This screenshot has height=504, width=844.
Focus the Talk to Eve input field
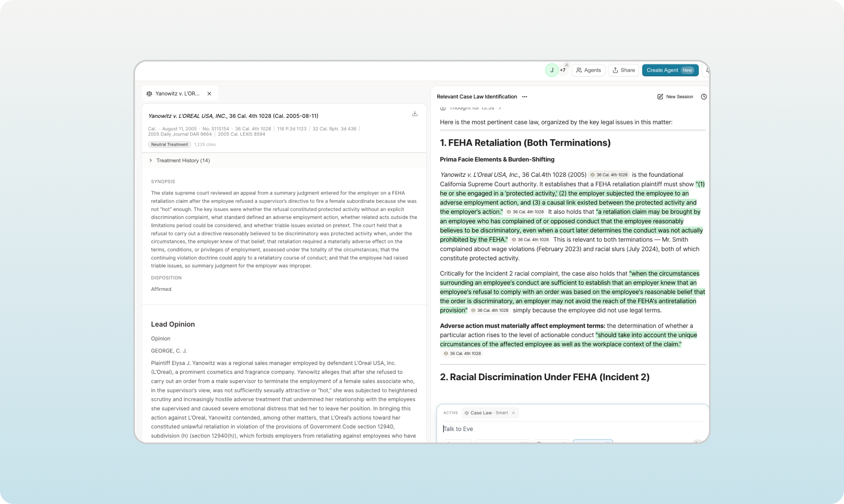(572, 429)
